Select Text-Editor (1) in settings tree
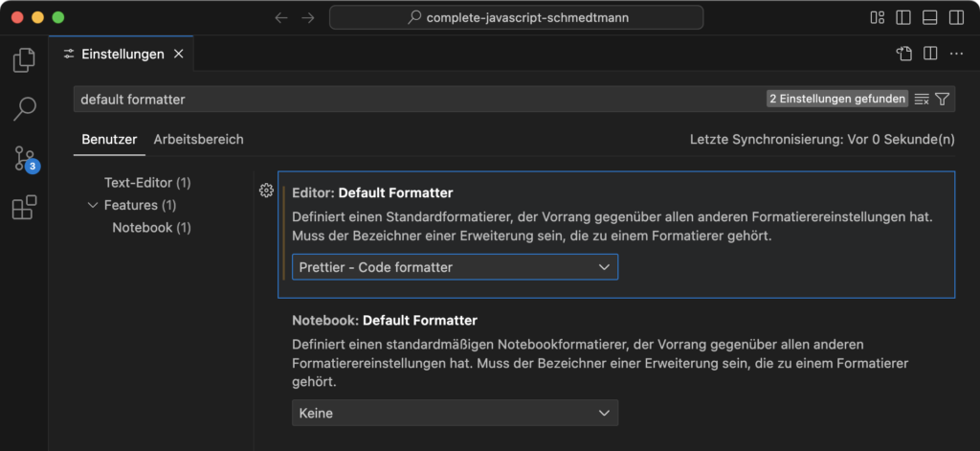 pyautogui.click(x=147, y=183)
